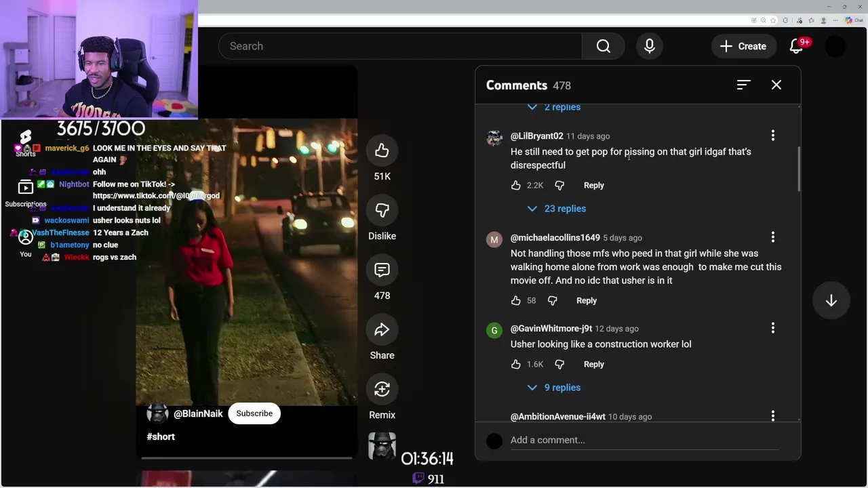Click the search magnifier button

click(x=603, y=46)
